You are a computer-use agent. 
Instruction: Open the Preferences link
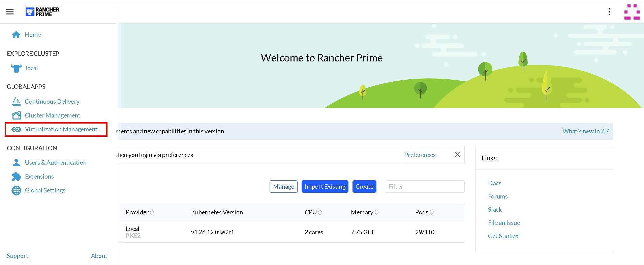pos(420,155)
